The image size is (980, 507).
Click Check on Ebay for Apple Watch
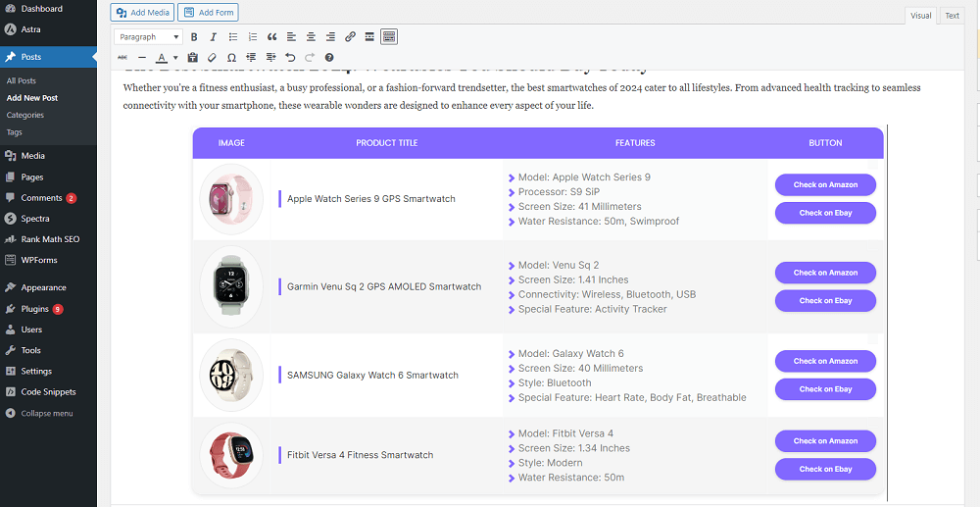pos(825,213)
